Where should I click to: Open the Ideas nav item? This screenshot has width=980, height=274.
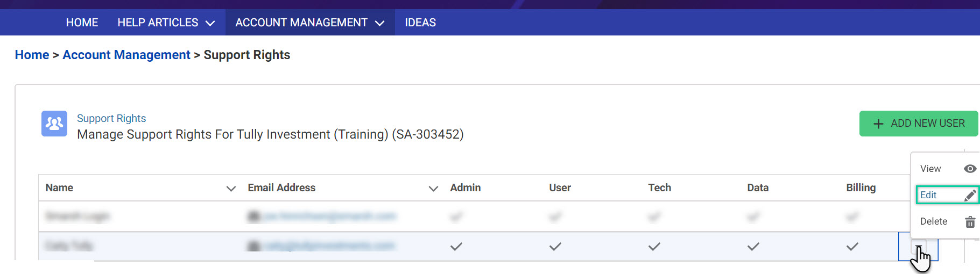pyautogui.click(x=420, y=23)
